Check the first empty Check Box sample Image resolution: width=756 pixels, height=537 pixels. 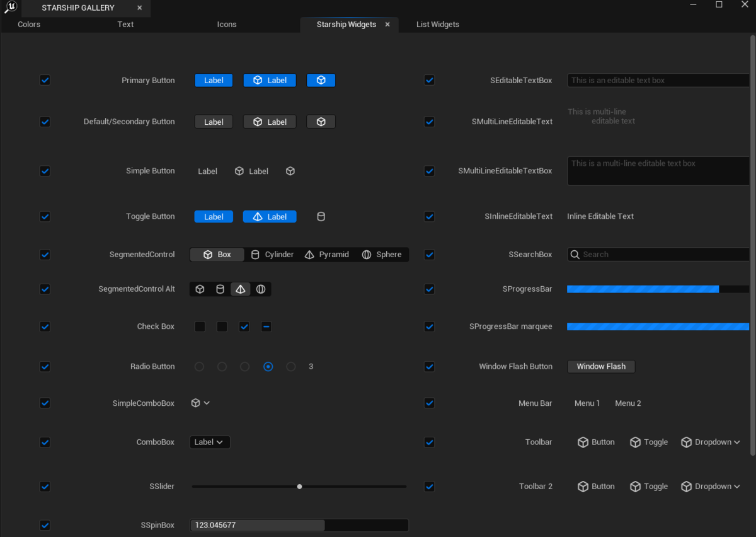click(200, 326)
